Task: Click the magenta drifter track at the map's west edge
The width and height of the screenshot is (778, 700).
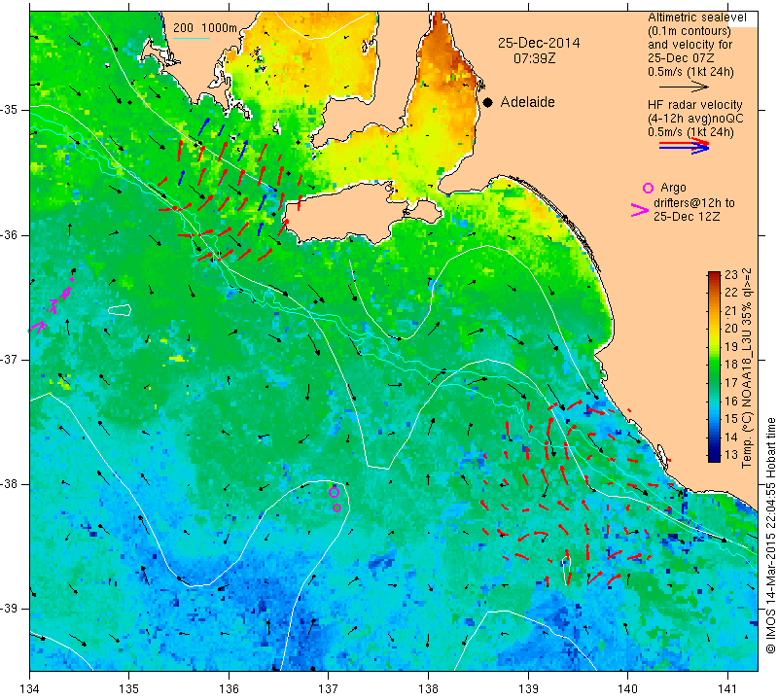Action: point(52,305)
